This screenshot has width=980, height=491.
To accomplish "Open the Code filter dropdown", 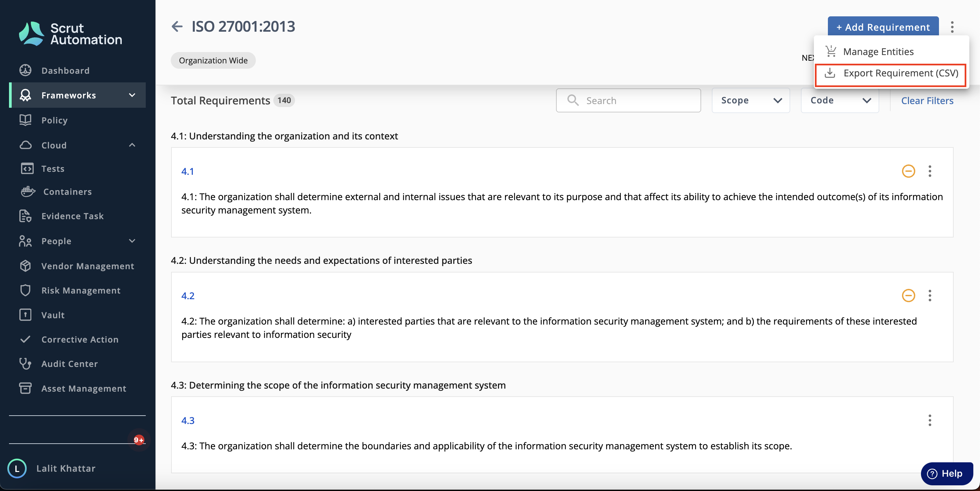I will 840,100.
